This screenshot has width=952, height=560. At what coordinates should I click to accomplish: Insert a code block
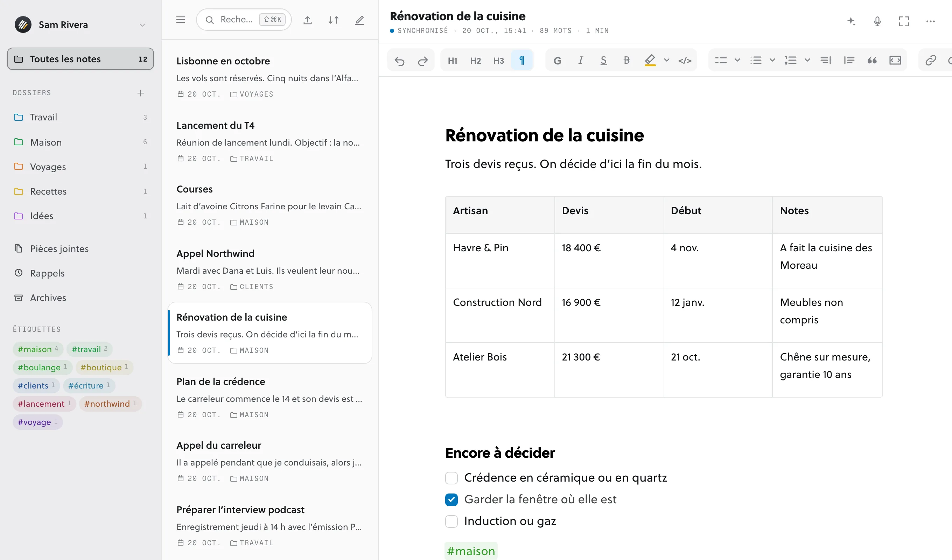coord(895,61)
